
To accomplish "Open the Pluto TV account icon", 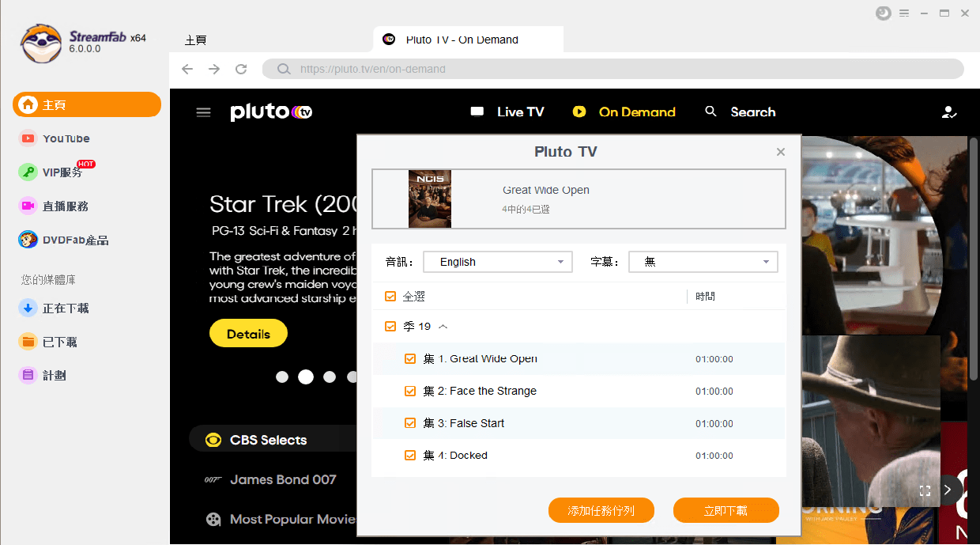I will tap(949, 112).
